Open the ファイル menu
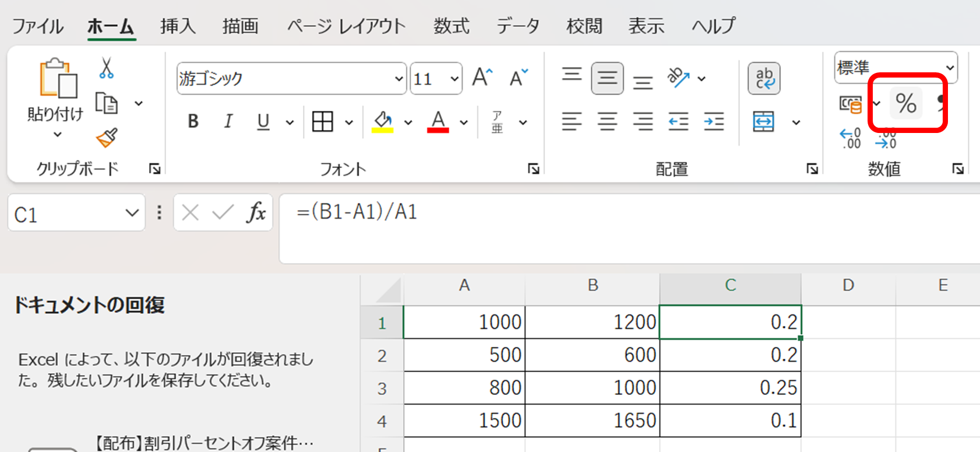Image resolution: width=980 pixels, height=452 pixels. click(38, 26)
